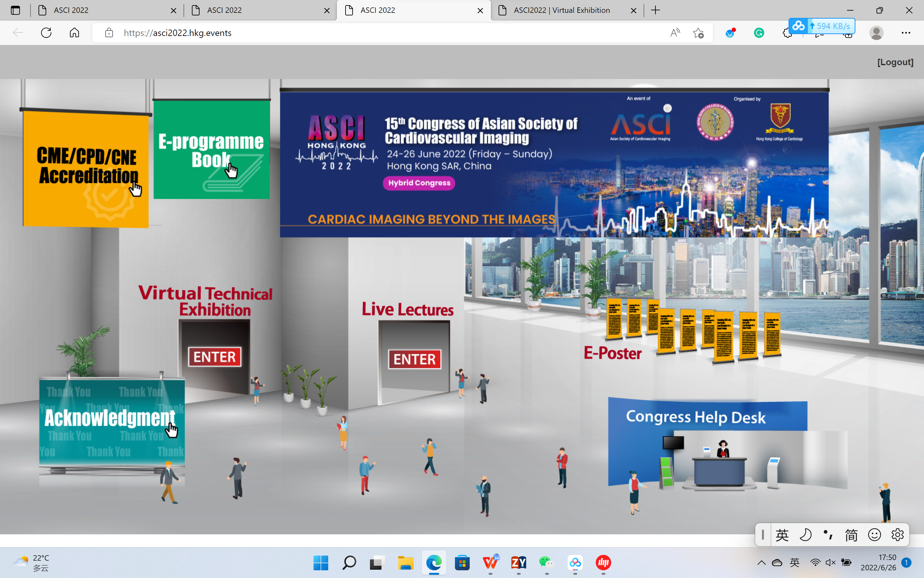
Task: Close the ASCI2022 | Virtual Exhibition tab
Action: (x=633, y=11)
